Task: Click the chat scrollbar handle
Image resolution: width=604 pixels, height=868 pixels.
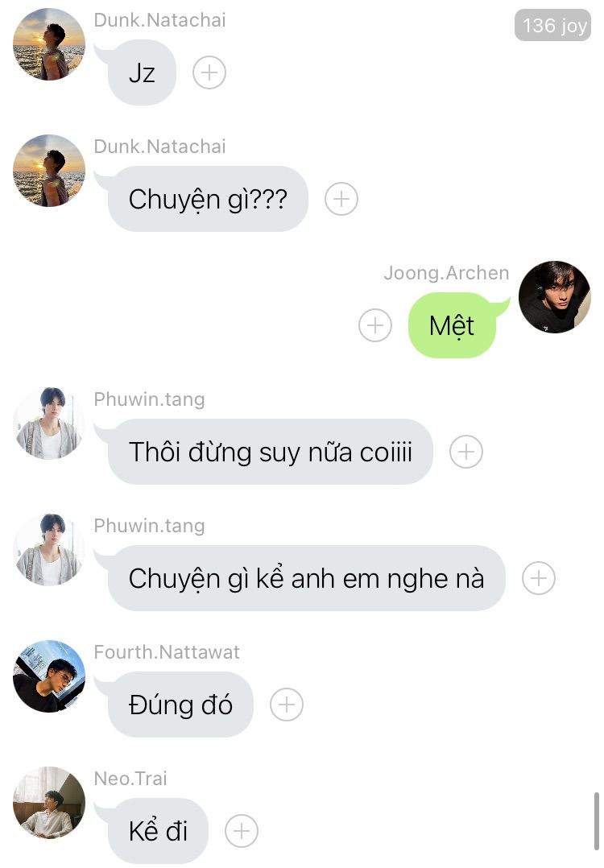Action: tap(596, 820)
